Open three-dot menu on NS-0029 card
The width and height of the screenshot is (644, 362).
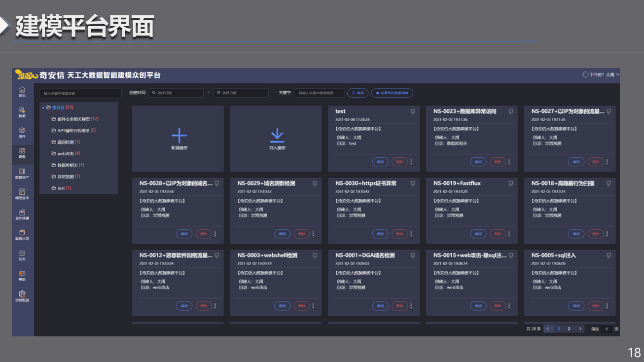313,234
